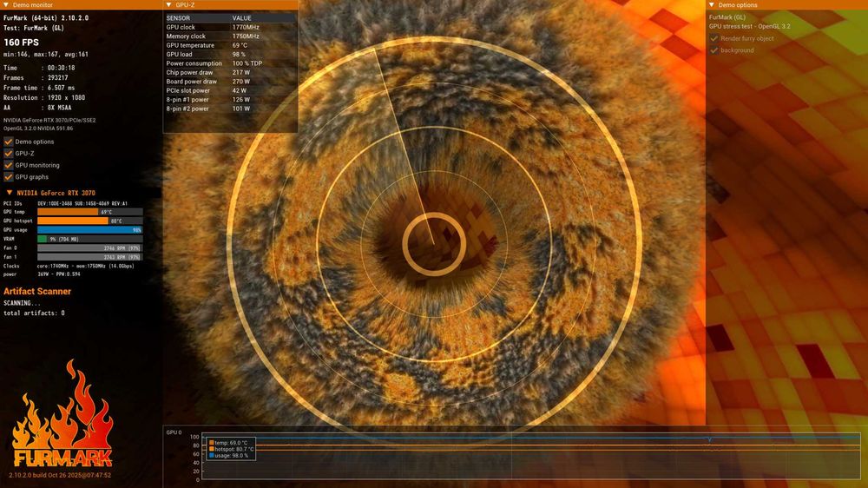Click the GPU usage blue bar
This screenshot has width=868, height=488.
click(89, 230)
